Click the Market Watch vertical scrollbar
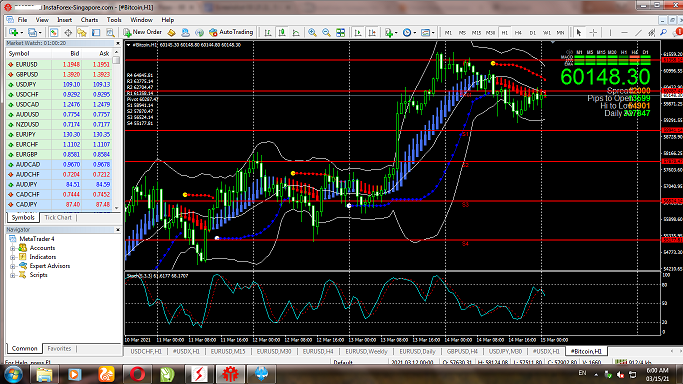Image resolution: width=683 pixels, height=384 pixels. [116, 130]
